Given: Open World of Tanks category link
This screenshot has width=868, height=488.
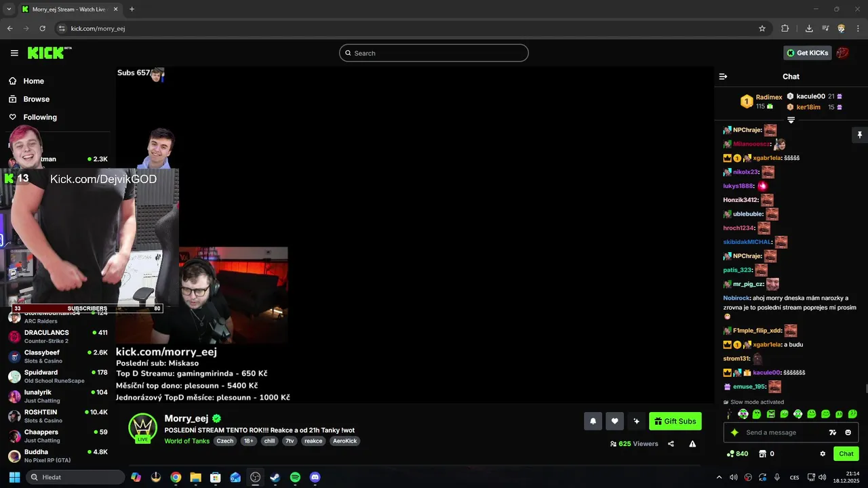Looking at the screenshot, I should tap(187, 441).
